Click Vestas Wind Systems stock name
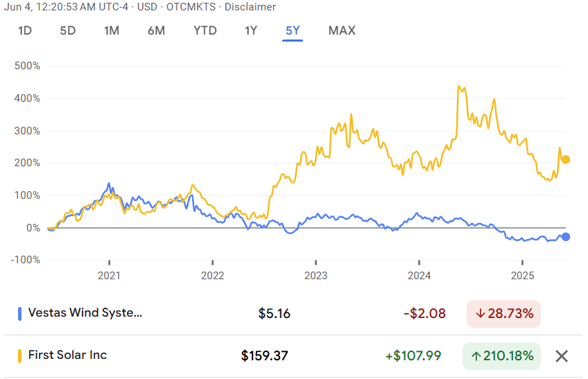Viewport: 588px width, 379px height. coord(85,312)
